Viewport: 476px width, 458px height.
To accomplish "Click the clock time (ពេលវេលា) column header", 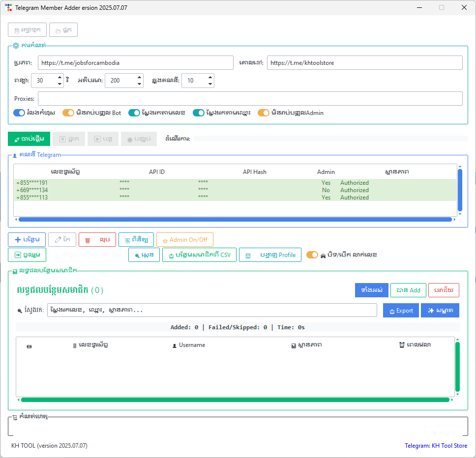I will (x=415, y=345).
